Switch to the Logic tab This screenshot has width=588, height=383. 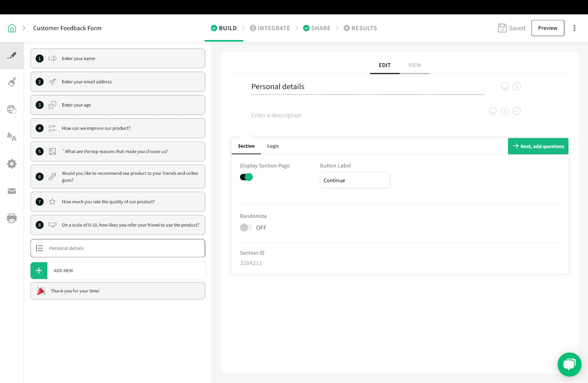(273, 146)
